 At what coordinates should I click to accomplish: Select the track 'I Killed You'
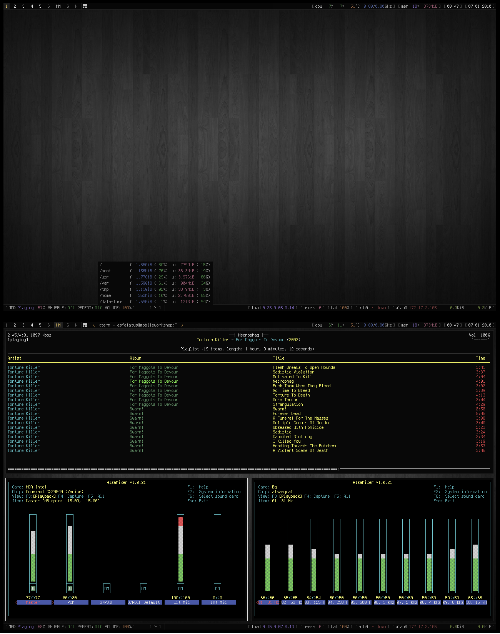click(287, 441)
